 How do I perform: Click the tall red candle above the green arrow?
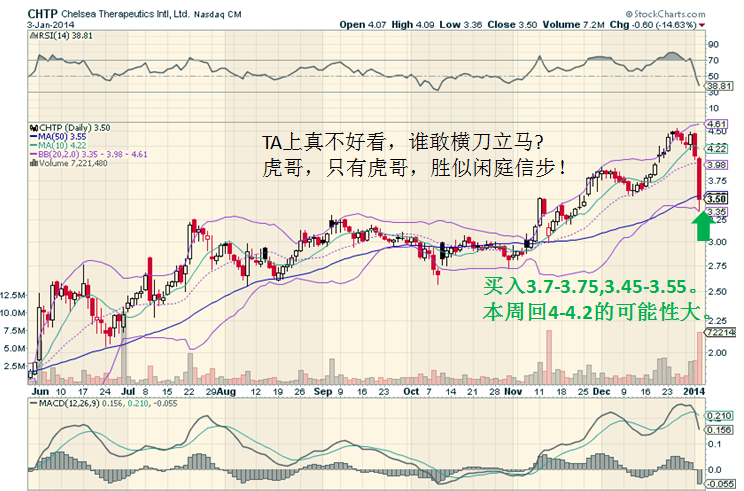tap(695, 178)
